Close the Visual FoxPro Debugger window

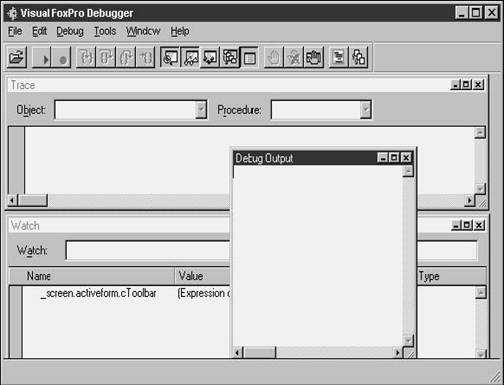point(492,13)
